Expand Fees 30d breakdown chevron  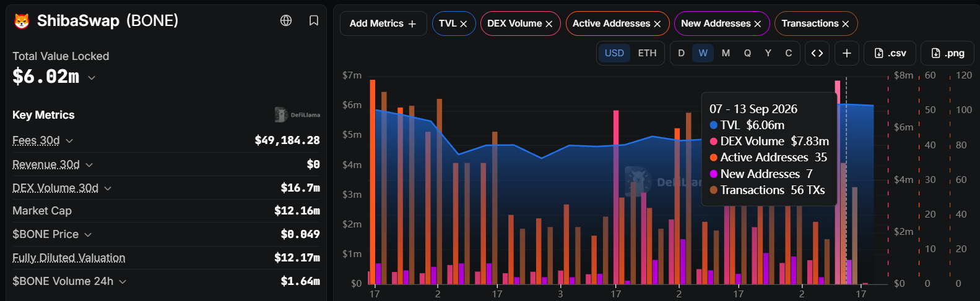click(69, 141)
